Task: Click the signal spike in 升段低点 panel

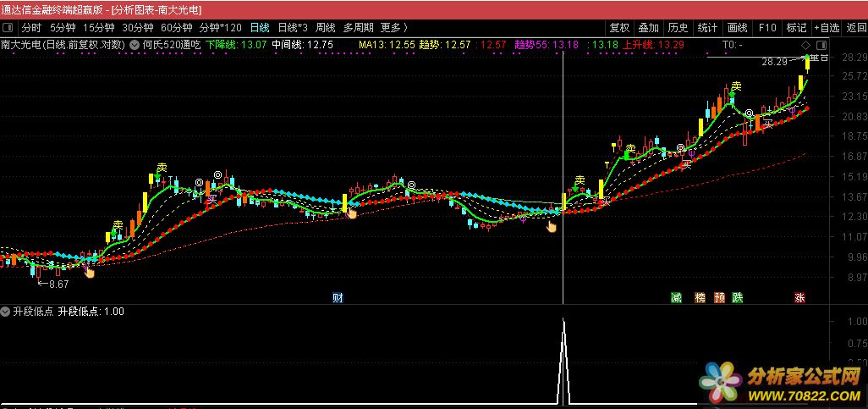Action: pyautogui.click(x=563, y=356)
